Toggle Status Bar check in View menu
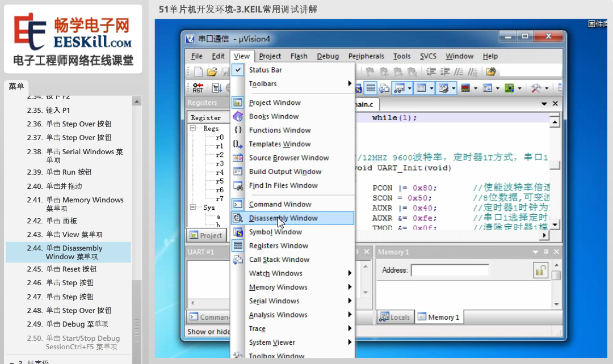 coord(238,70)
